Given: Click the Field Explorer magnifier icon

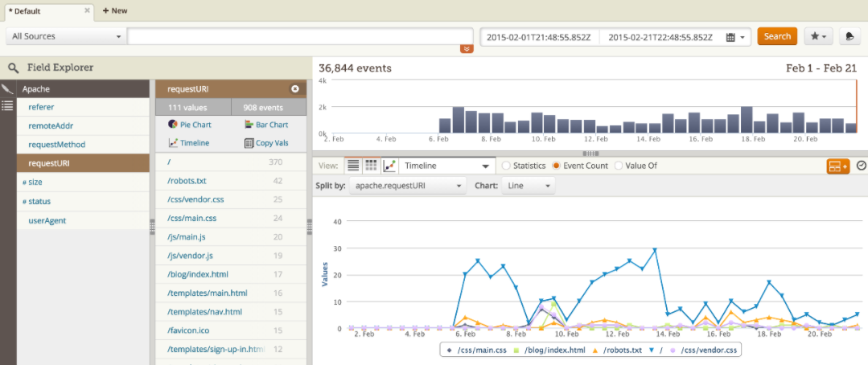Looking at the screenshot, I should [x=14, y=68].
